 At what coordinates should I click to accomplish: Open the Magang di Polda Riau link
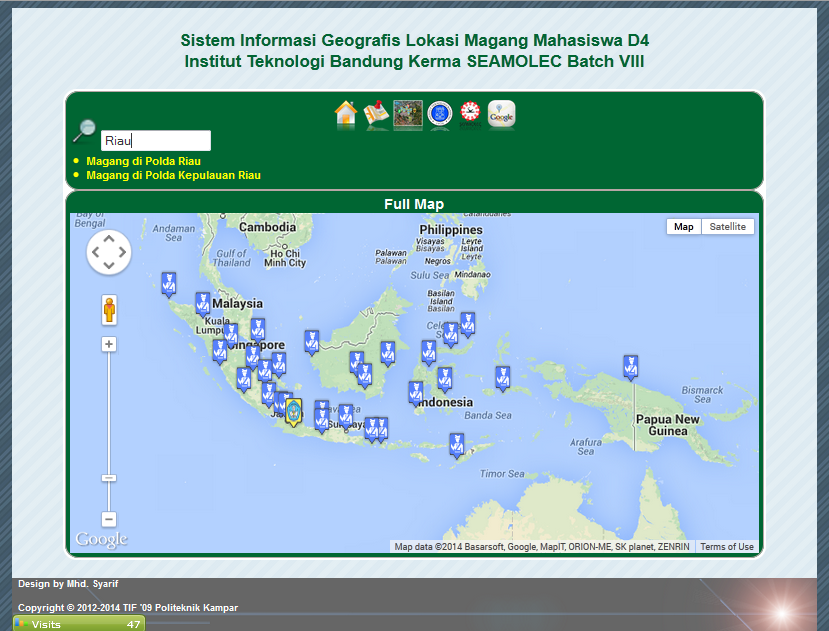[x=143, y=161]
